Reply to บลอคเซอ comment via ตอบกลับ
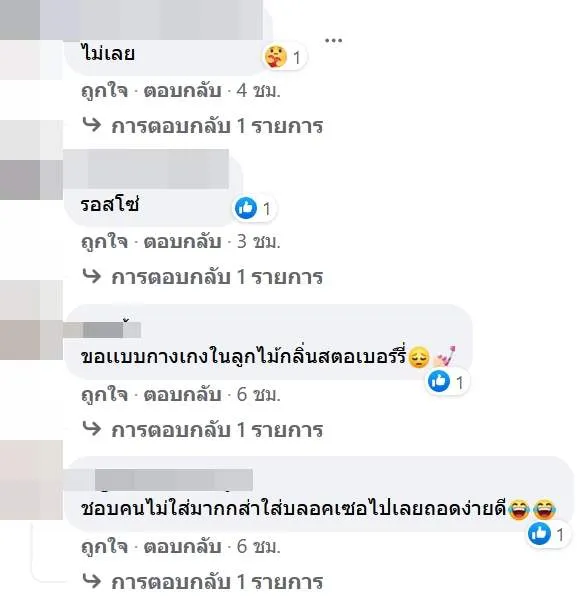The image size is (577, 599). coord(183,547)
